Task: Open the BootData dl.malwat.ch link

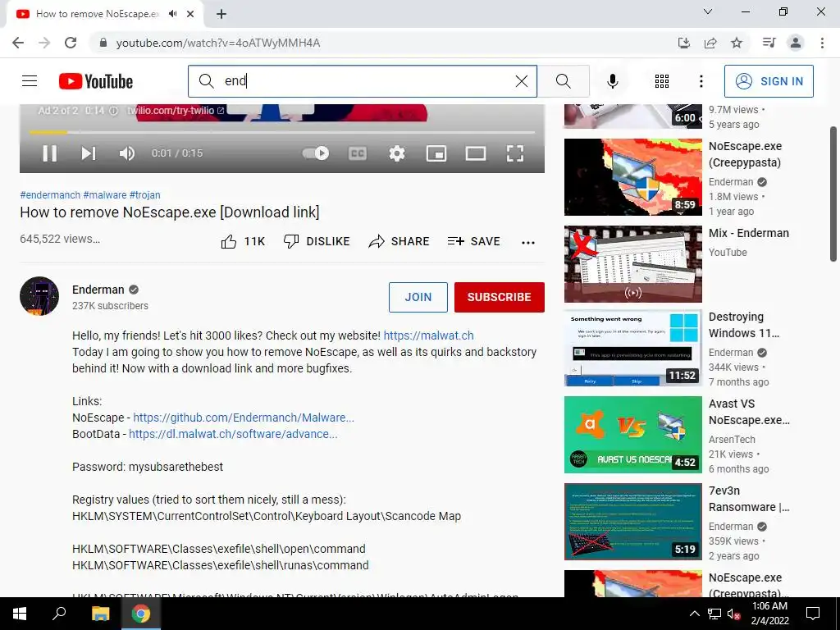Action: point(233,434)
